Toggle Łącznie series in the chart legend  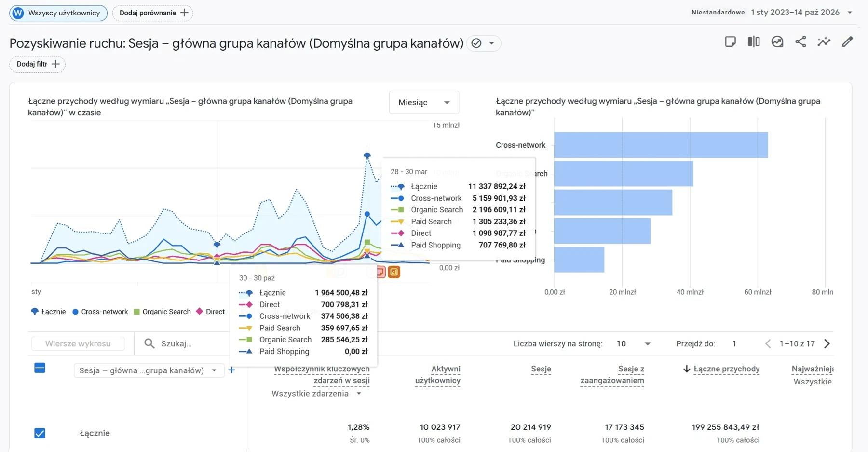click(48, 312)
